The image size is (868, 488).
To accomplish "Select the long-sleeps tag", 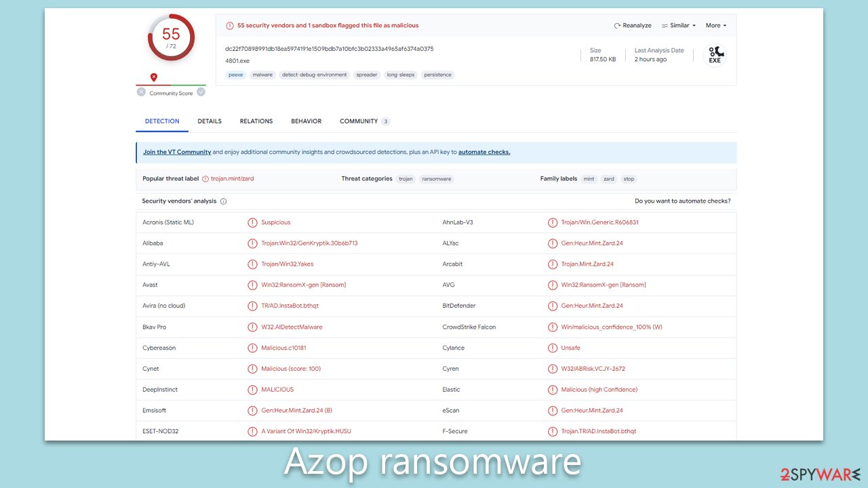I will click(x=401, y=75).
